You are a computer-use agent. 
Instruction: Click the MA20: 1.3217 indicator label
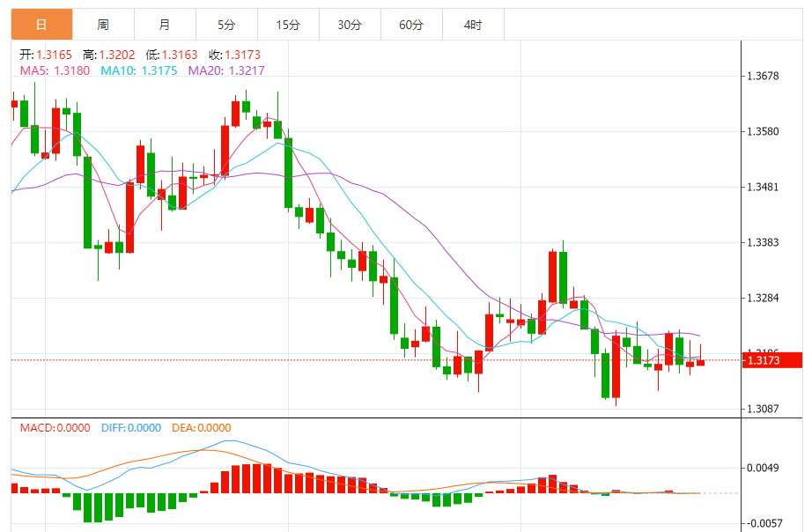tap(226, 70)
